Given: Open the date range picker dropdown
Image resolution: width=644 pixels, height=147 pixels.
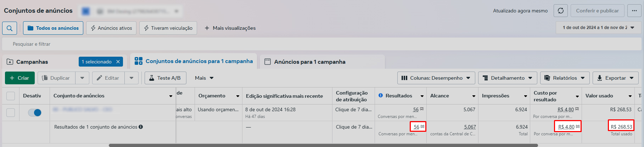Looking at the screenshot, I should coord(598,28).
